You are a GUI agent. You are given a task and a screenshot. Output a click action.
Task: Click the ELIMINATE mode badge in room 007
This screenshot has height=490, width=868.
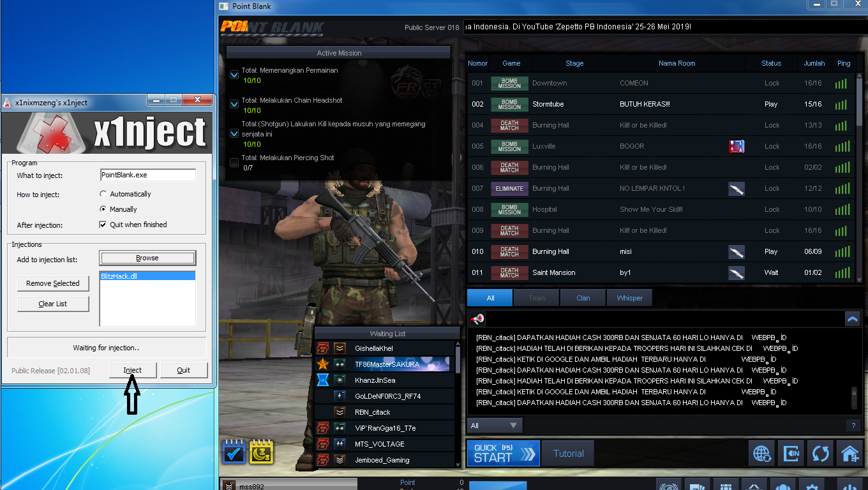tap(509, 188)
